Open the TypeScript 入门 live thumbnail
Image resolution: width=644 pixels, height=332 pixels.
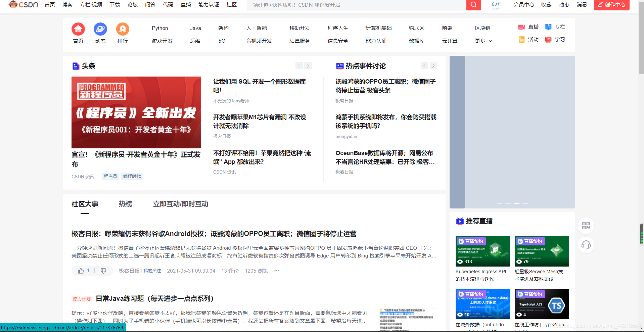click(542, 304)
